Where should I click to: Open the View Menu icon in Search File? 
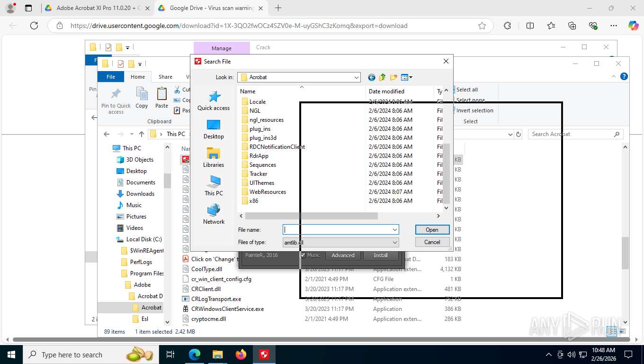[407, 77]
